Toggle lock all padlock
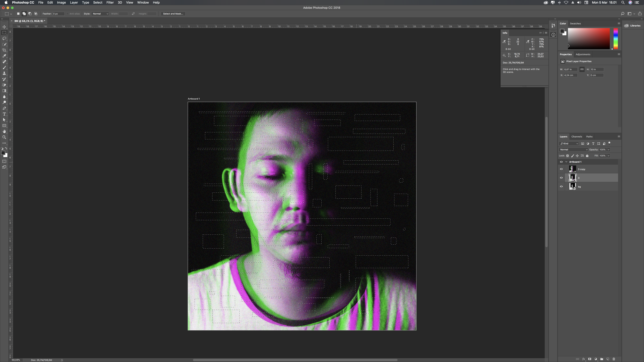Screen dimensions: 644x362 point(587,156)
